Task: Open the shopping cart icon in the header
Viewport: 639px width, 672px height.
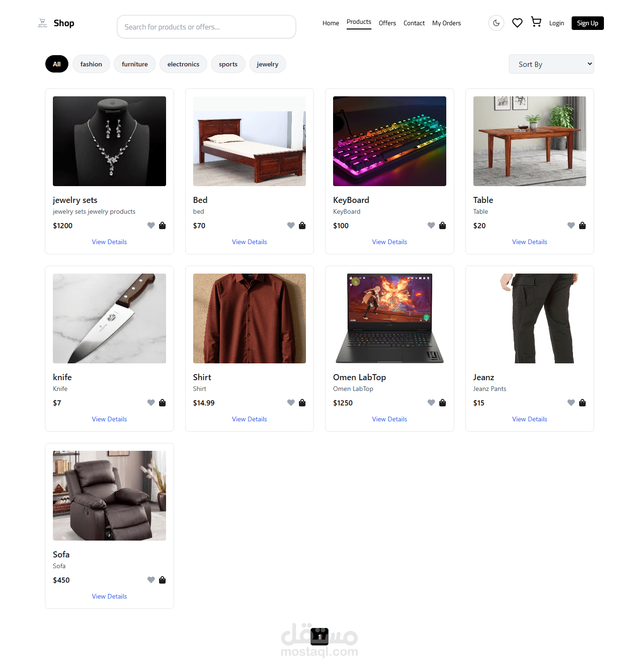Action: point(536,22)
